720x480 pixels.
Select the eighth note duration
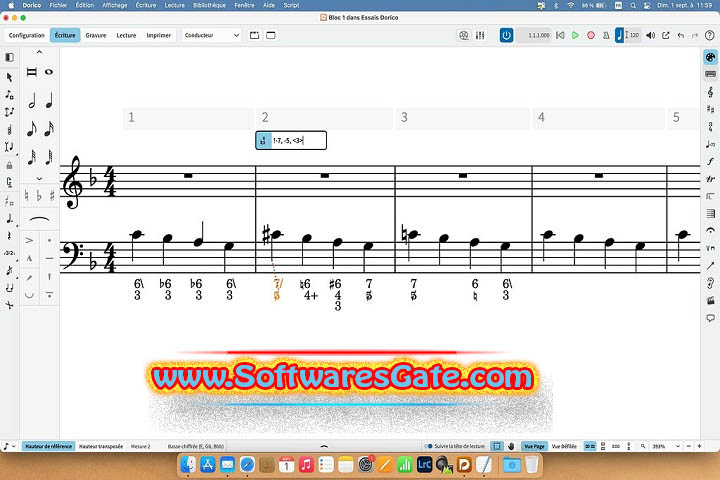[32, 129]
